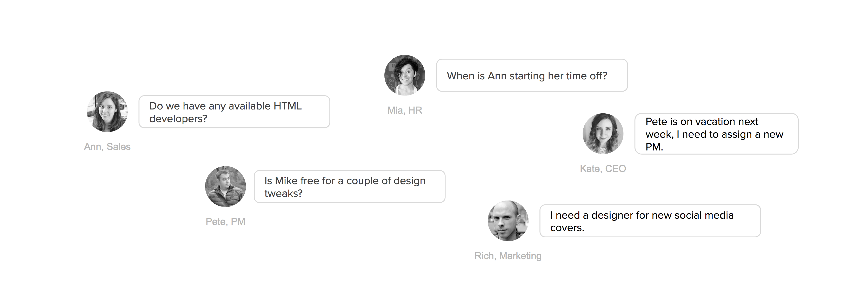
Task: Click the word 'covers.' in Rich's message
Action: (567, 228)
